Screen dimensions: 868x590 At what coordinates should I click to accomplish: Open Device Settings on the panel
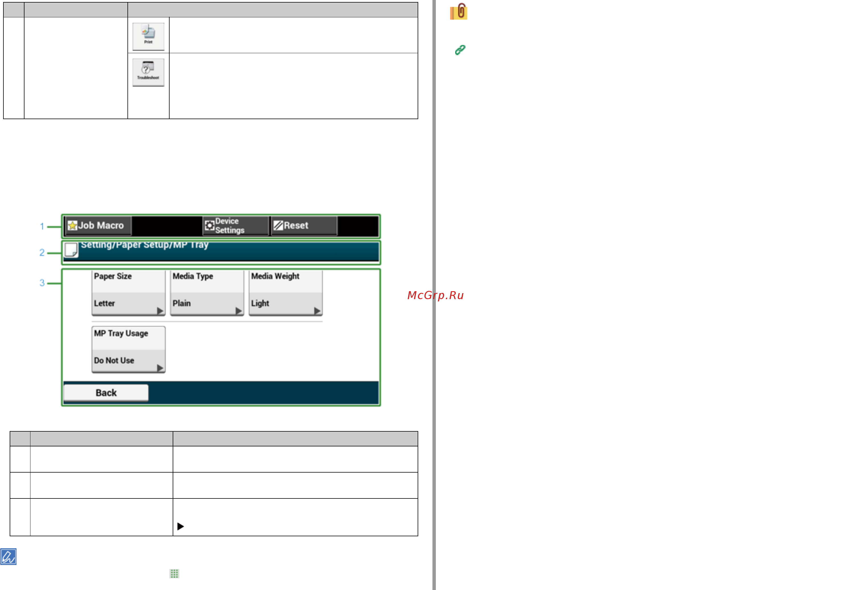tap(235, 225)
